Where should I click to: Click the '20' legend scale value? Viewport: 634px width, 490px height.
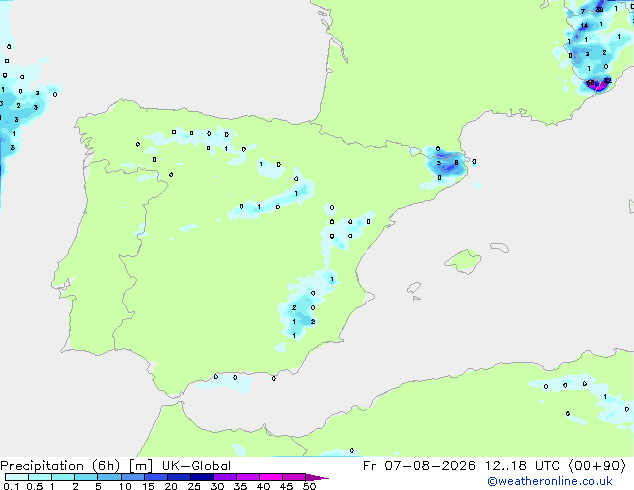pyautogui.click(x=171, y=486)
